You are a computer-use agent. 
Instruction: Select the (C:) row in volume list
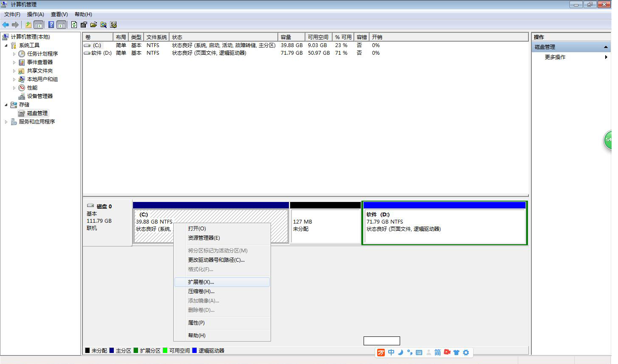click(305, 45)
